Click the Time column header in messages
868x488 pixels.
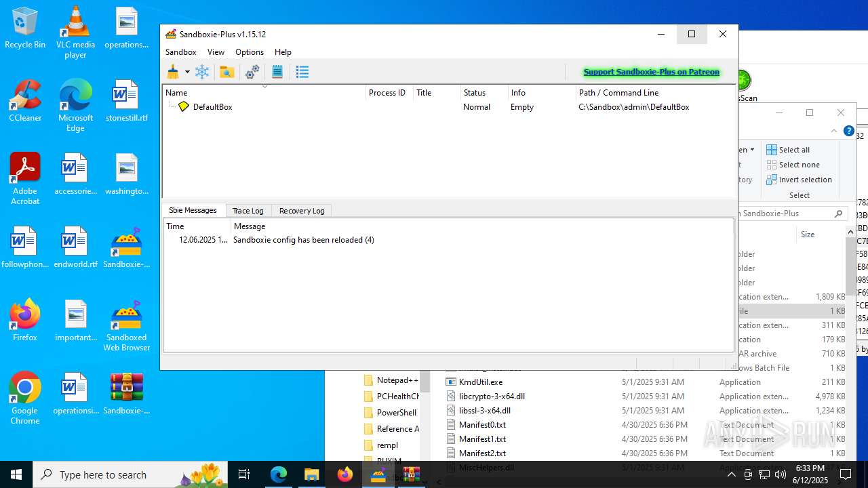point(197,226)
